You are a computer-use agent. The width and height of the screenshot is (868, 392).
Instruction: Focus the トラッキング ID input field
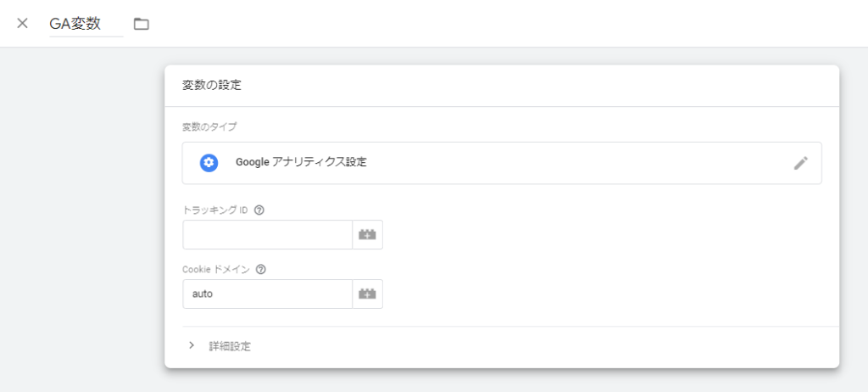coord(267,234)
